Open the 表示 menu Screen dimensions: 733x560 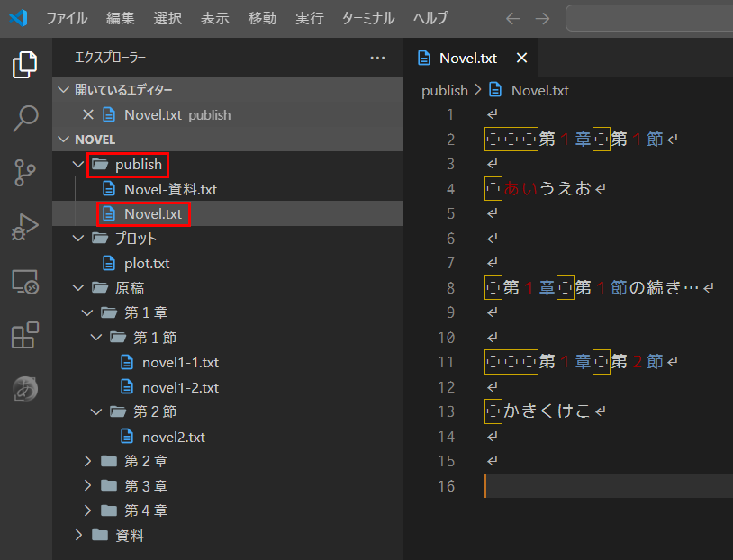point(214,18)
